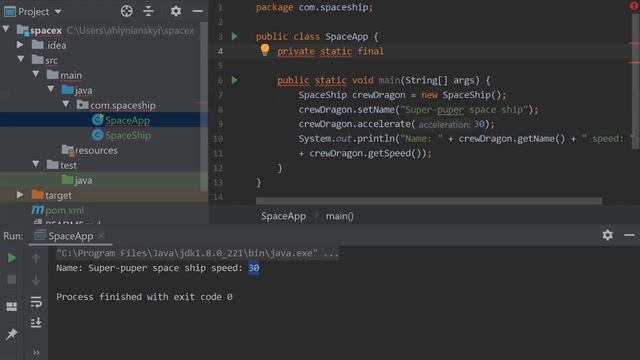Viewport: 640px width, 360px height.
Task: Rerun SpaceApp with green play button
Action: [12, 258]
